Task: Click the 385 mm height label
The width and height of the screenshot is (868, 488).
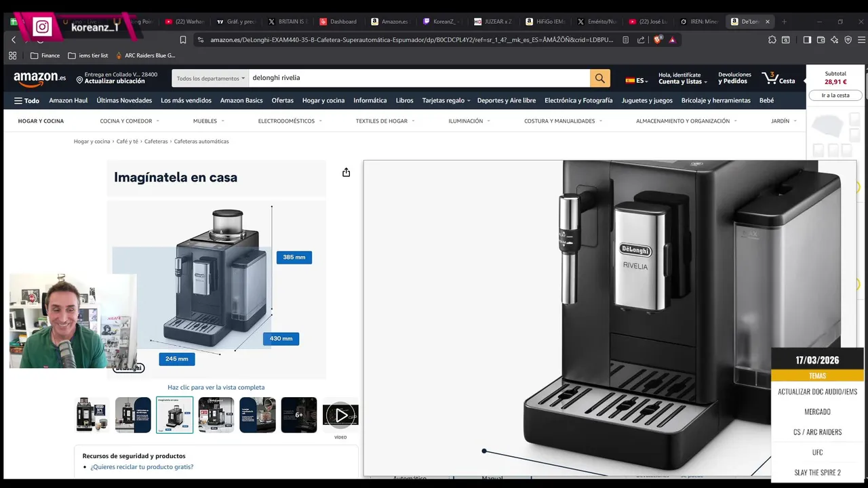Action: click(x=294, y=258)
